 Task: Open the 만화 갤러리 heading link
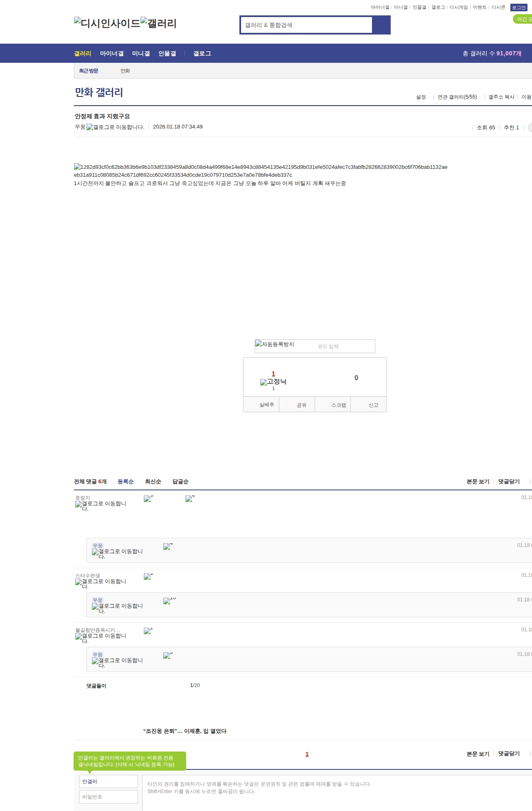pos(99,92)
